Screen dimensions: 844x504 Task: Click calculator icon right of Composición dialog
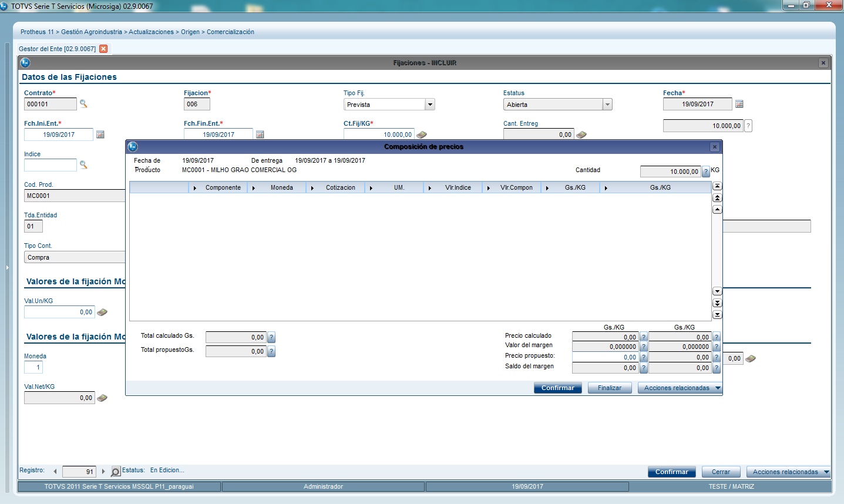[751, 358]
